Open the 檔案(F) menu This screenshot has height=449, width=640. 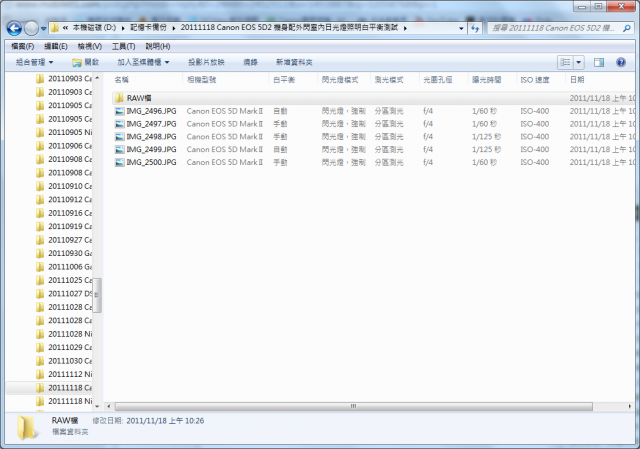tap(22, 47)
